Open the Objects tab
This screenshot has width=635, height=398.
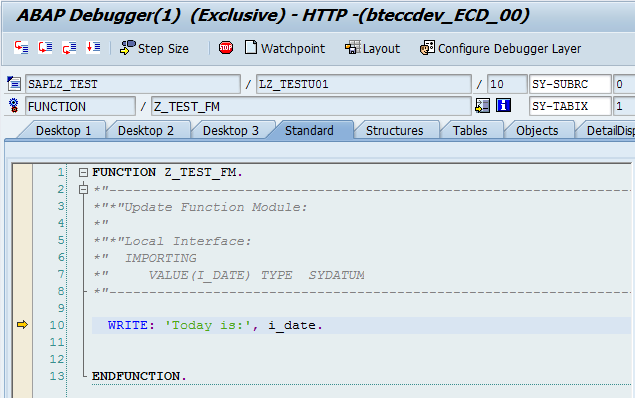[537, 130]
